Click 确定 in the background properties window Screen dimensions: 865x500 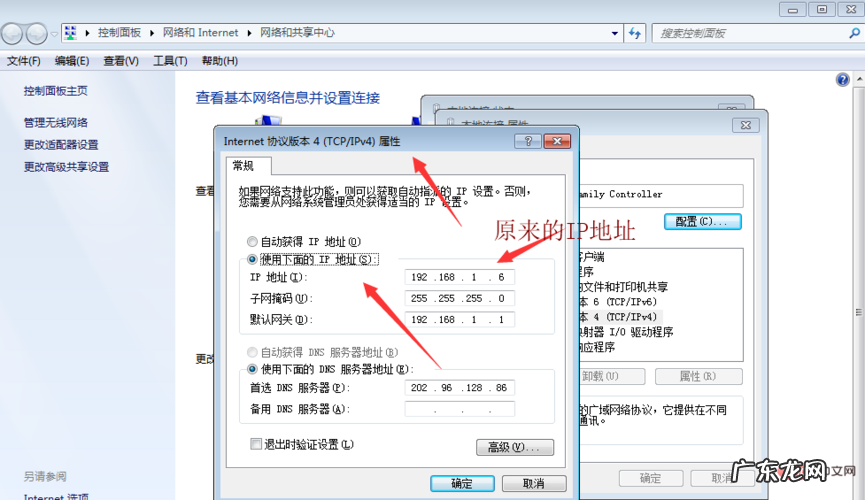click(651, 478)
